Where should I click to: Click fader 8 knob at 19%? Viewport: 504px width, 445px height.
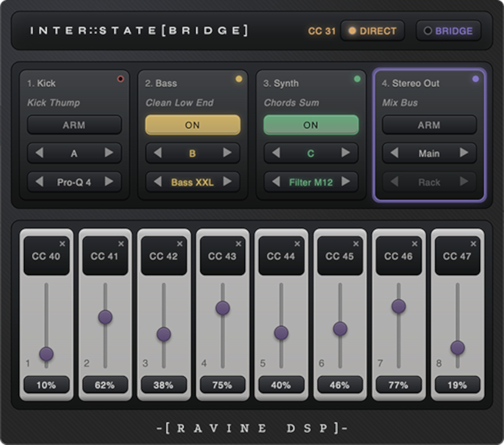point(457,348)
